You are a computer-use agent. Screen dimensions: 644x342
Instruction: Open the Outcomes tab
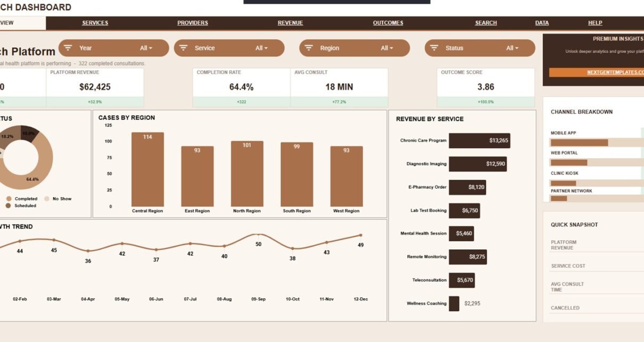point(388,23)
